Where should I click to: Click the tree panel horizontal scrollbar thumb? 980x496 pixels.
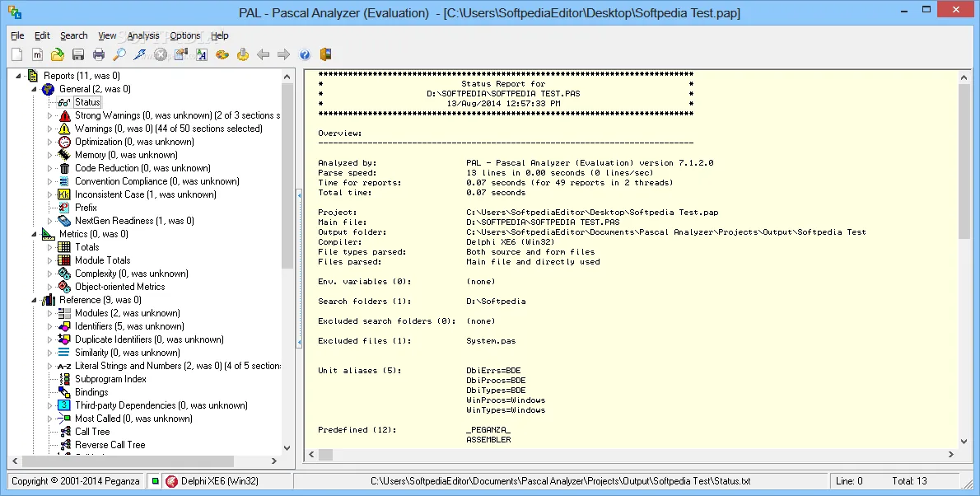128,461
